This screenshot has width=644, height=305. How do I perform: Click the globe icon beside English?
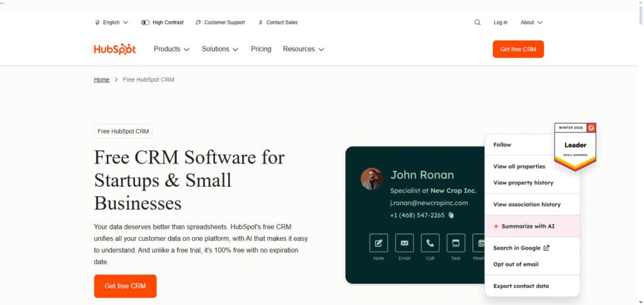tap(97, 23)
